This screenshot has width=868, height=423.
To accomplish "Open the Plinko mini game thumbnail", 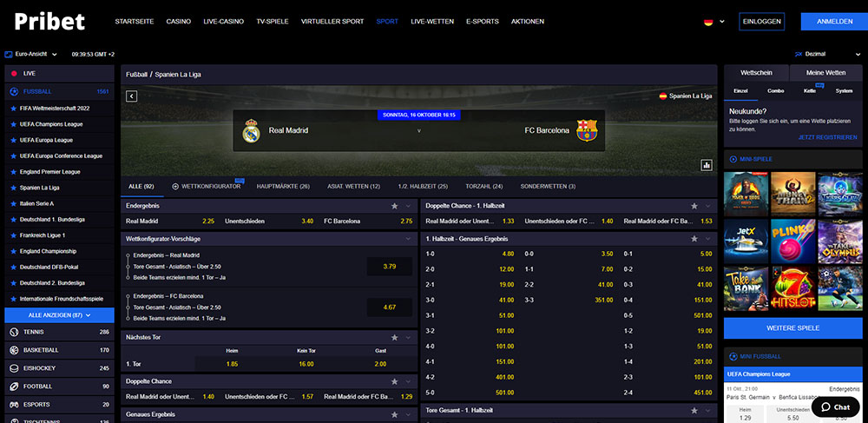I will (792, 241).
